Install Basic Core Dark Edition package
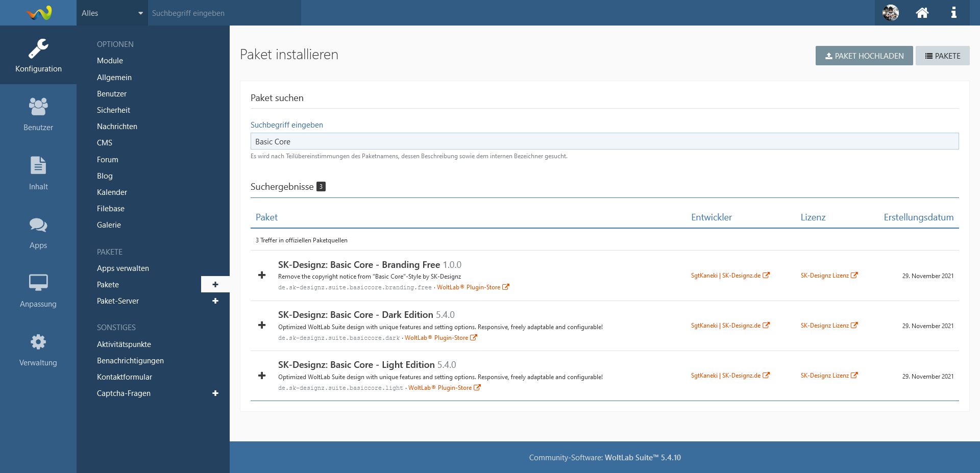The width and height of the screenshot is (980, 473). (262, 326)
